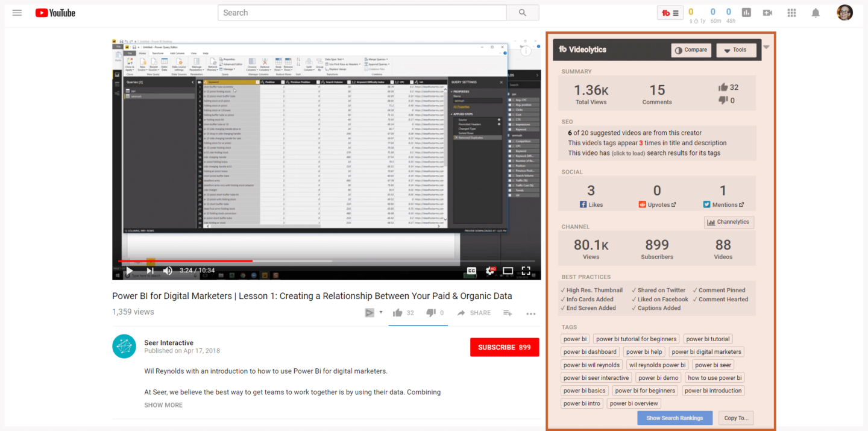
Task: Click the YouTube notifications bell
Action: [815, 13]
